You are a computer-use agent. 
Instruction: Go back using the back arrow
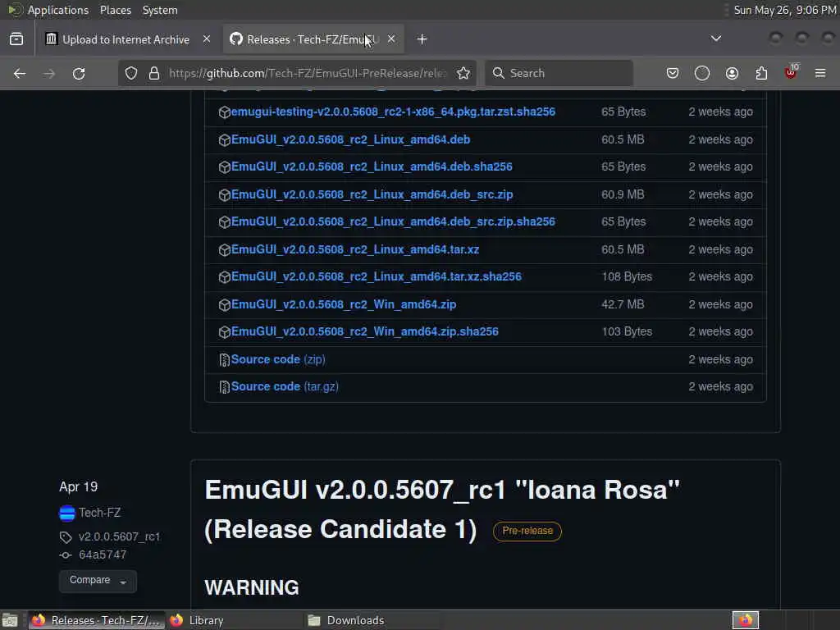[20, 73]
